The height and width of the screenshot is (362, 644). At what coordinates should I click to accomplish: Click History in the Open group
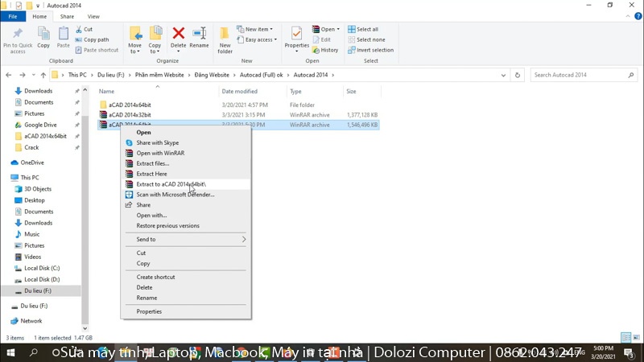[325, 50]
